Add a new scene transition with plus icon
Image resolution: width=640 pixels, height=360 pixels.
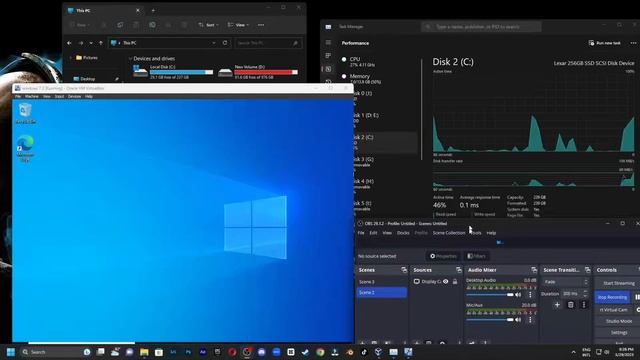557,305
